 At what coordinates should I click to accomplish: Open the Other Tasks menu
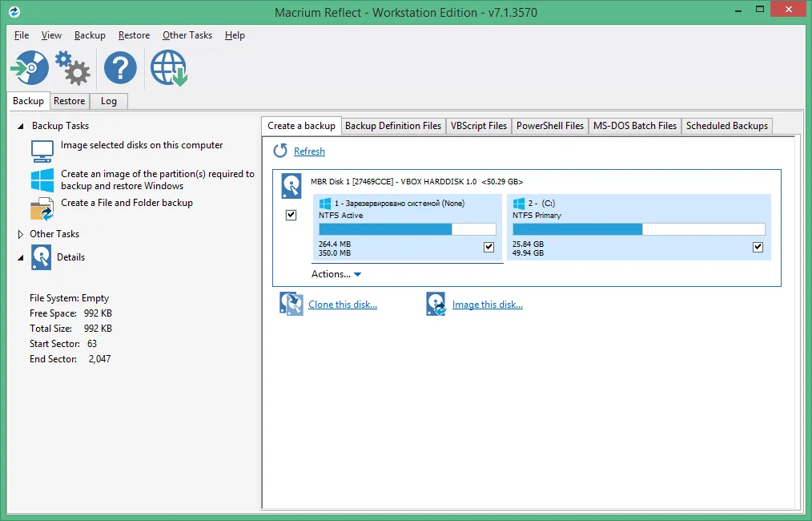click(x=187, y=35)
